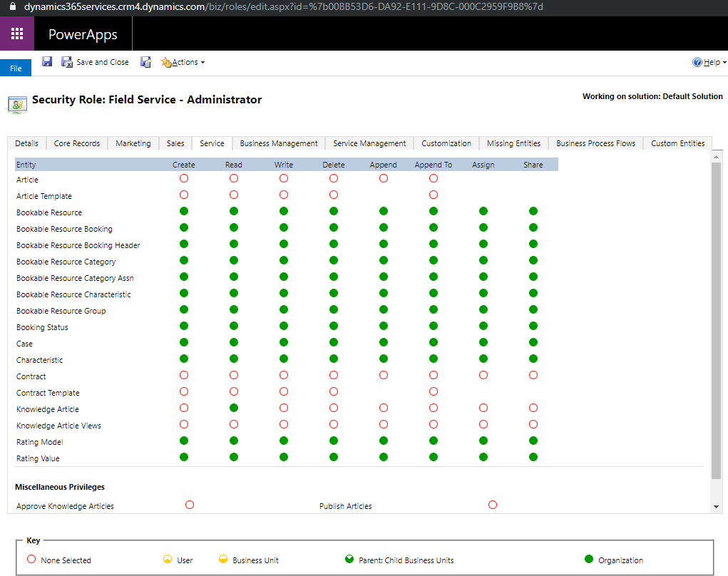
Task: Toggle Article Create privilege circle
Action: pos(184,178)
